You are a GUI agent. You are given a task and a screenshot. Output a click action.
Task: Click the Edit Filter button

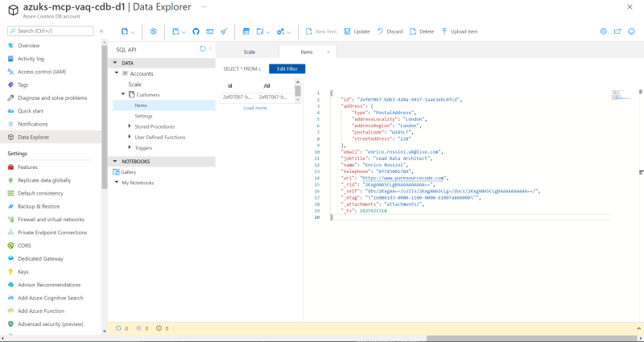287,69
